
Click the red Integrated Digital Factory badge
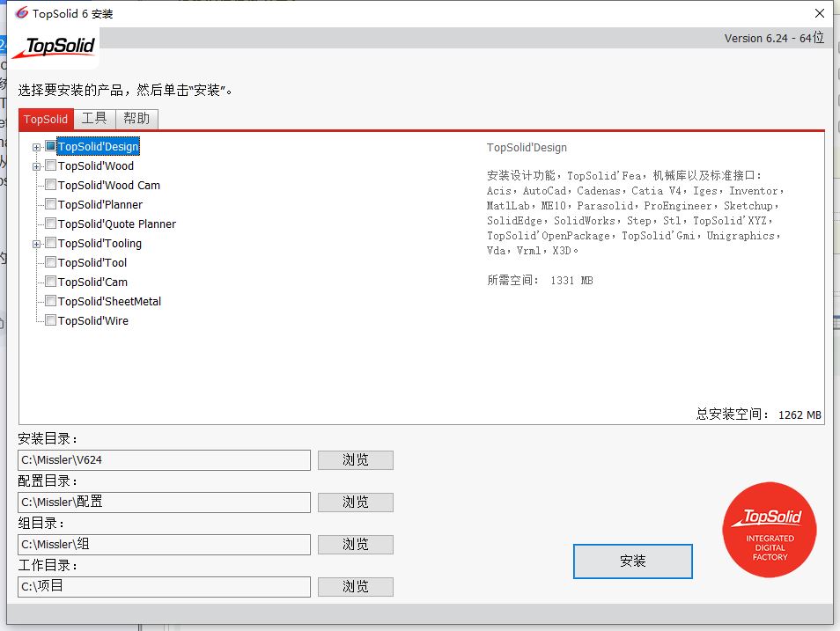pos(770,530)
